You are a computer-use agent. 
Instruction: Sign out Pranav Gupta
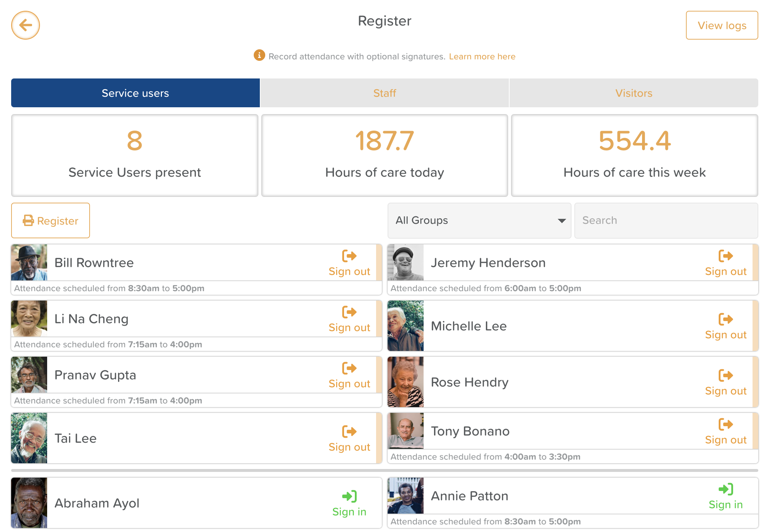[349, 375]
